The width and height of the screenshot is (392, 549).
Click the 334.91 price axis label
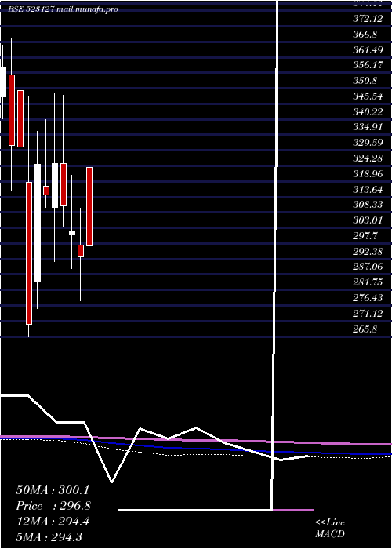pyautogui.click(x=368, y=127)
